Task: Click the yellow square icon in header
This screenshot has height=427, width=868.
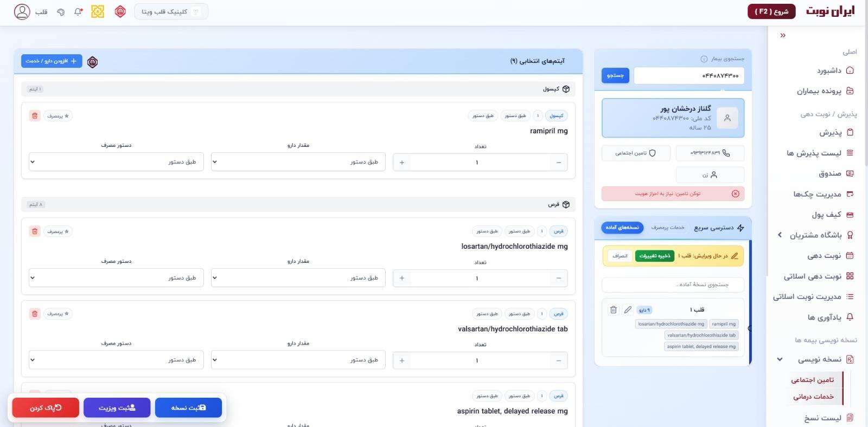Action: (98, 11)
